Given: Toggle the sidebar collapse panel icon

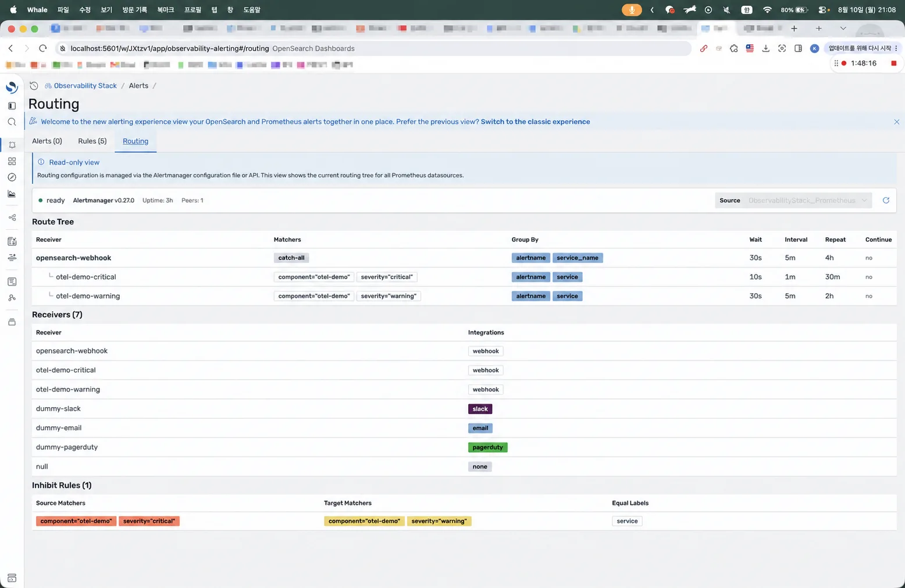Looking at the screenshot, I should pos(12,106).
